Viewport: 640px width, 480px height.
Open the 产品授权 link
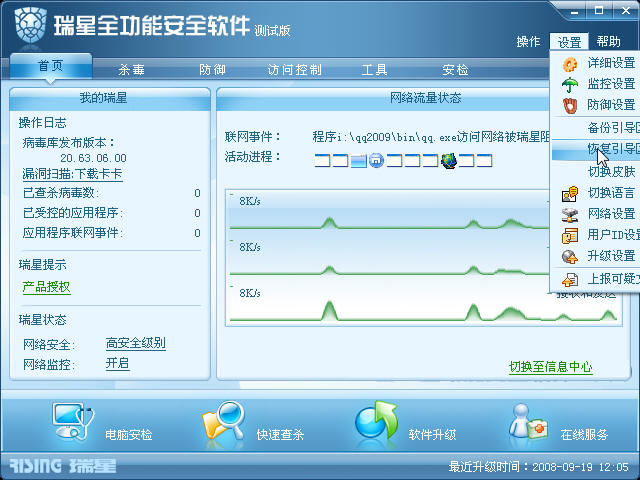point(47,287)
